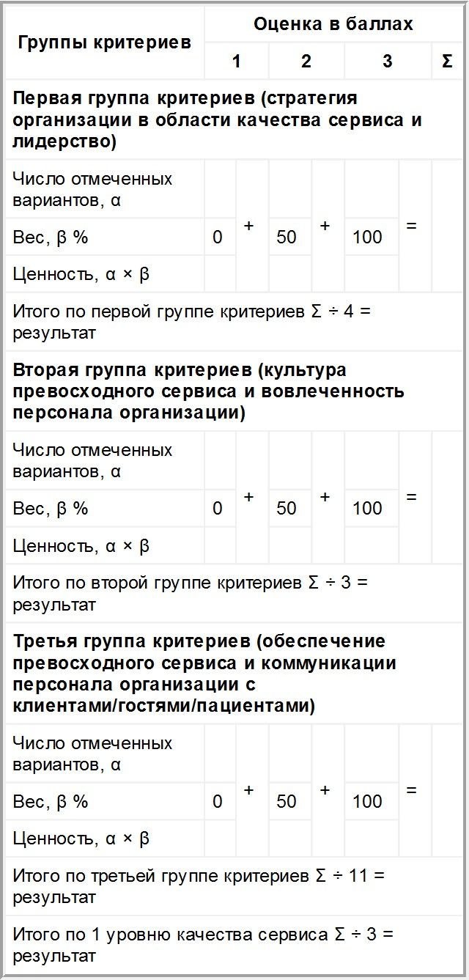Click weight value 100 in second group
Image resolution: width=469 pixels, height=980 pixels.
pos(367,508)
